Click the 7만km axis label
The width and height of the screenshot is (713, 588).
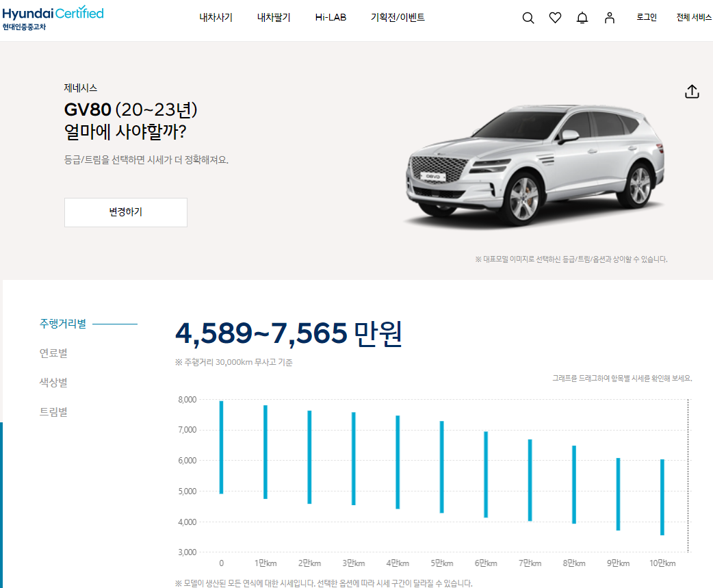tap(530, 563)
